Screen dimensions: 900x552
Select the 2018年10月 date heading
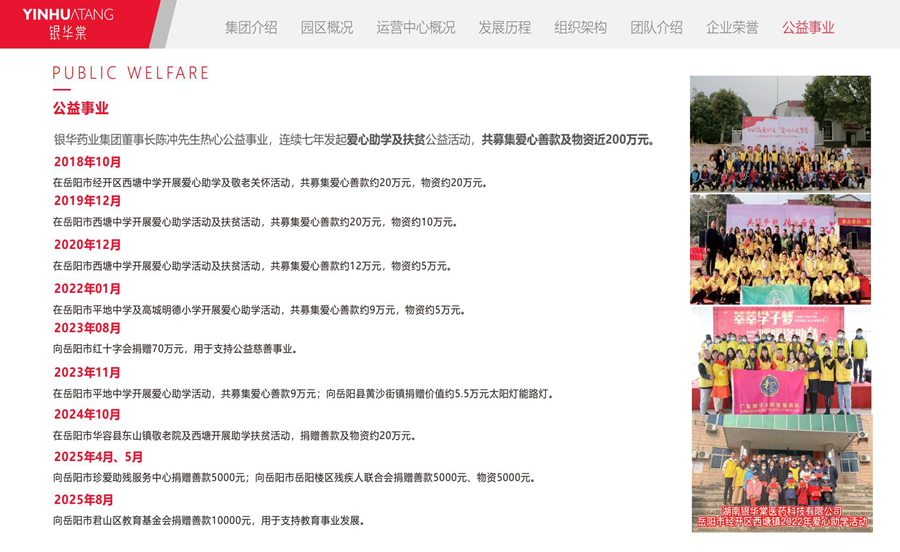[x=87, y=162]
